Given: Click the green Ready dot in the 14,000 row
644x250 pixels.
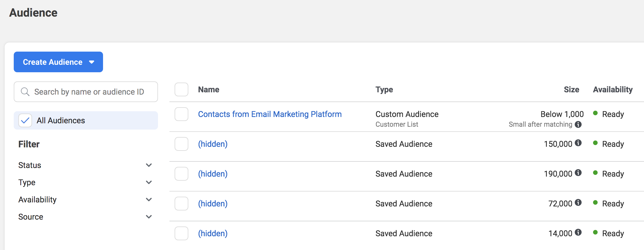Looking at the screenshot, I should 595,232.
